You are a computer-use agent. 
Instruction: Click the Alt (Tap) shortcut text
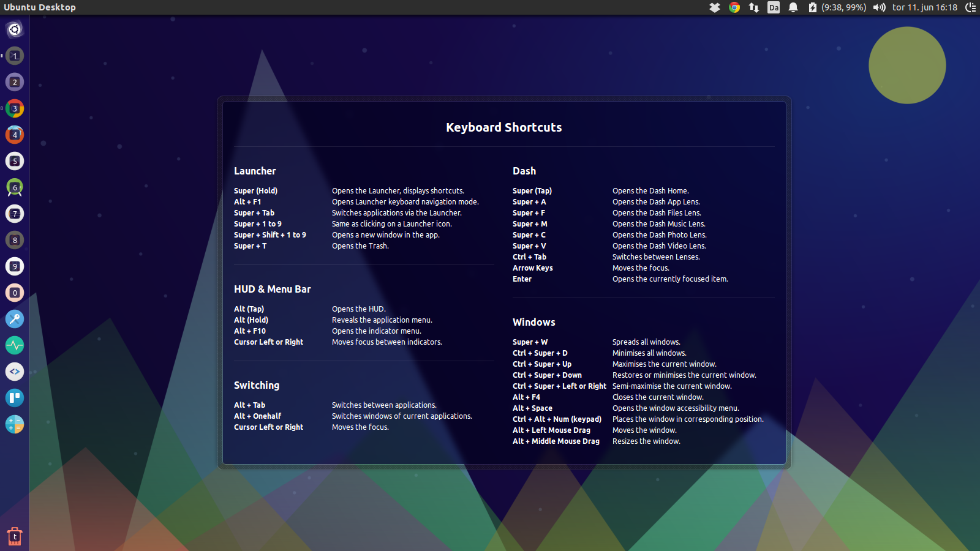249,309
